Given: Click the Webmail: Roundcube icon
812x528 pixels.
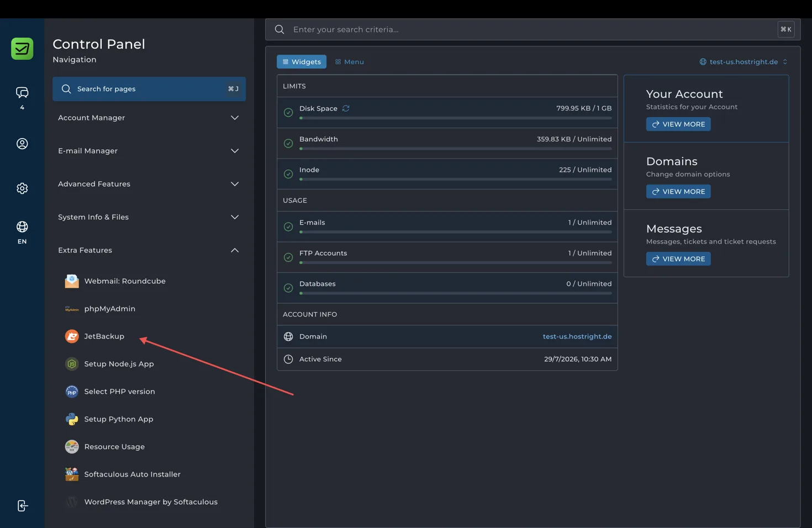Looking at the screenshot, I should coord(72,281).
